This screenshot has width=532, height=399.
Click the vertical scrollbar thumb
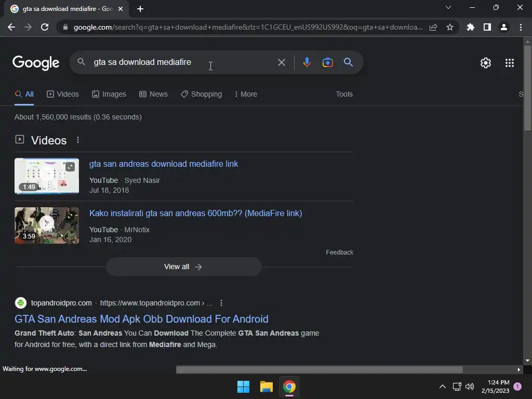(527, 87)
